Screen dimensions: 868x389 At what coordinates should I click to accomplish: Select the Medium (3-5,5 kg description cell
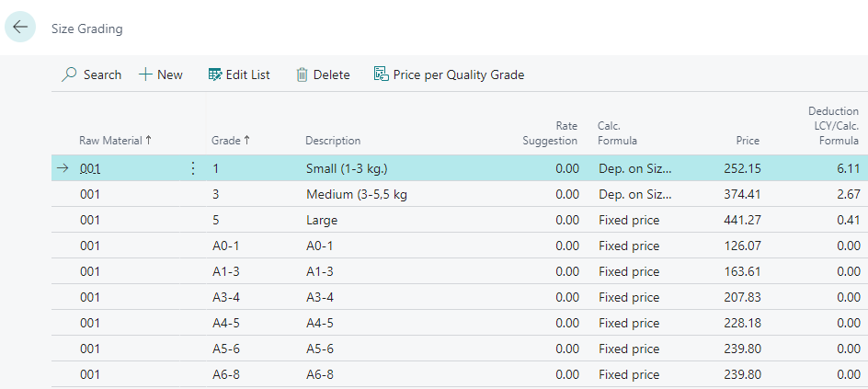356,194
